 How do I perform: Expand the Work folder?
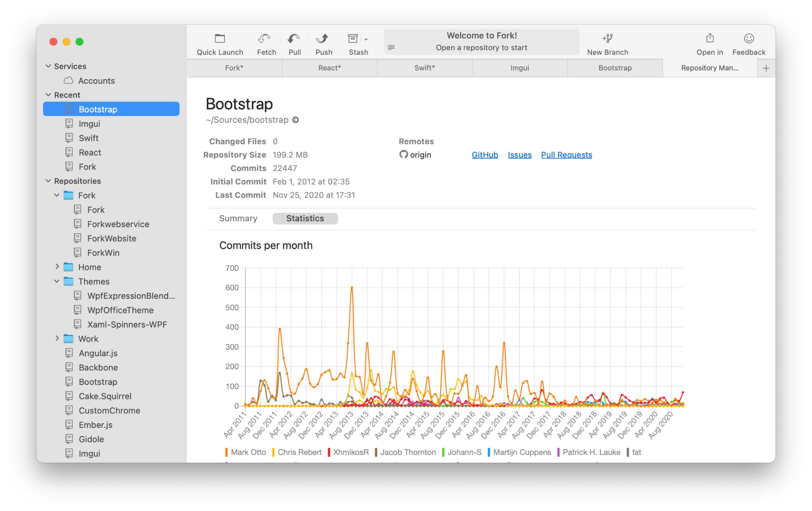click(57, 339)
